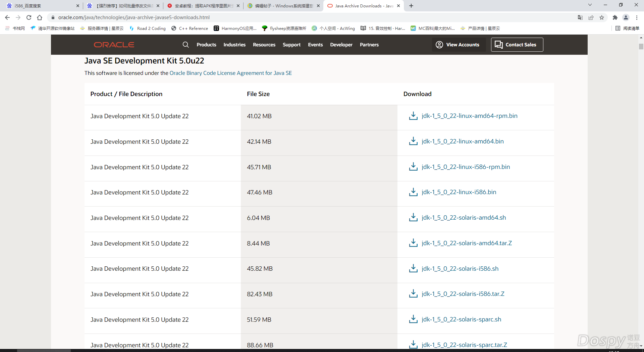Open the 个人空间 - AcWing bookmark
The height and width of the screenshot is (352, 644).
pos(333,29)
